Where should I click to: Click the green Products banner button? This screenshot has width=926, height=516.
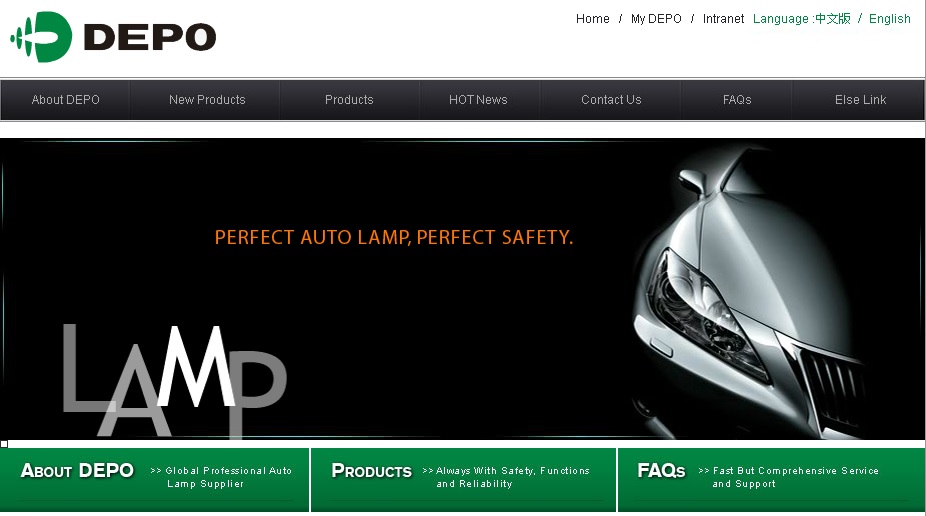point(463,479)
